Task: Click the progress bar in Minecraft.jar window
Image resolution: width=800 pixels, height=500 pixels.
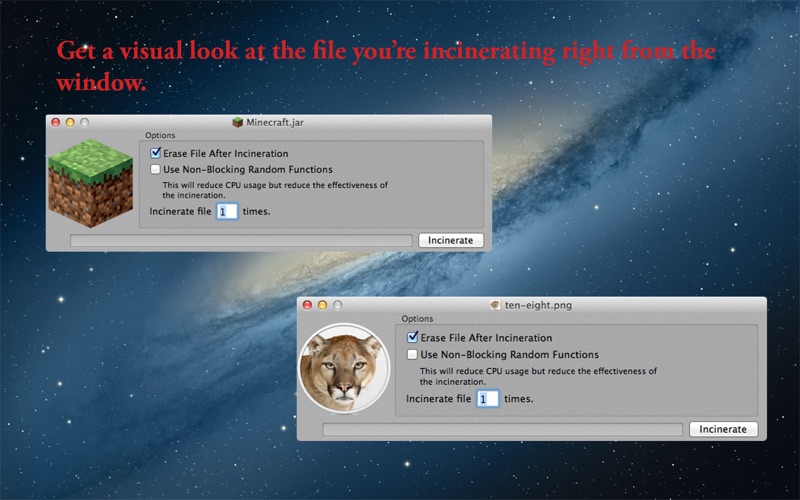Action: click(x=241, y=240)
